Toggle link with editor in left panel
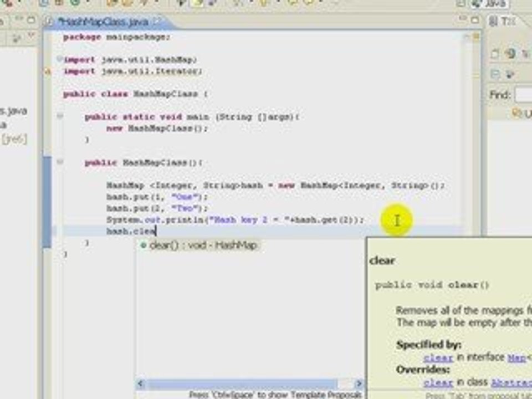The image size is (532, 399). 18,39
